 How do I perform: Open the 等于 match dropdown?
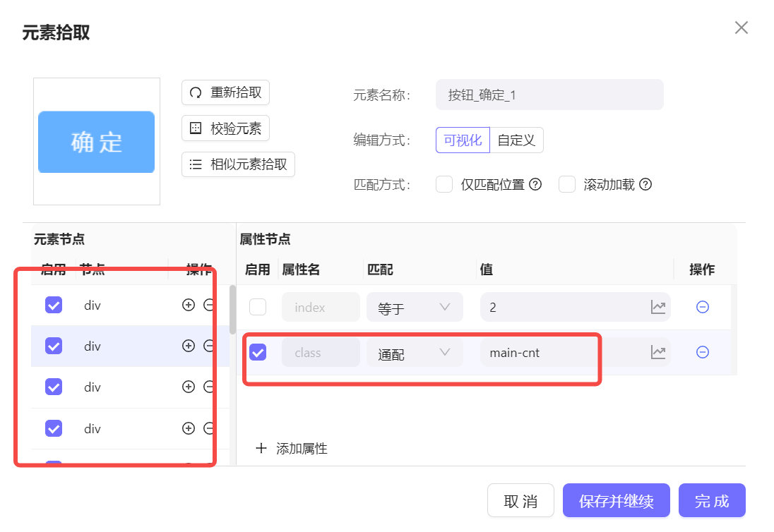tap(415, 307)
